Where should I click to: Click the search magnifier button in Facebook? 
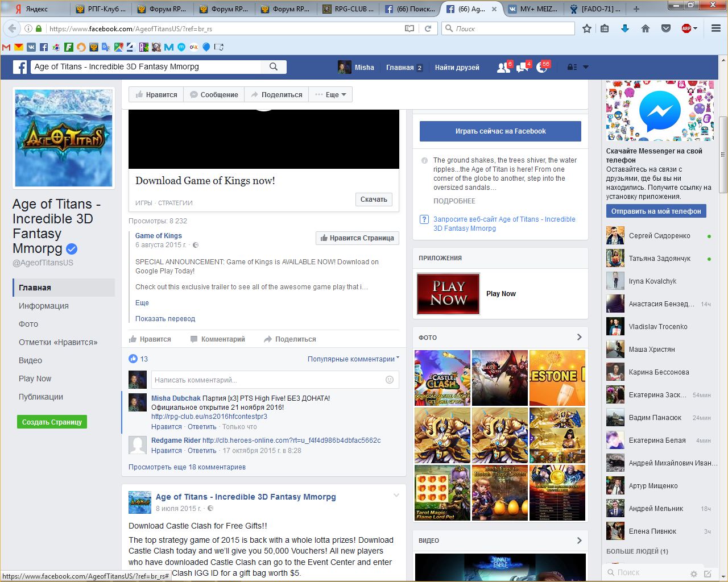click(274, 66)
